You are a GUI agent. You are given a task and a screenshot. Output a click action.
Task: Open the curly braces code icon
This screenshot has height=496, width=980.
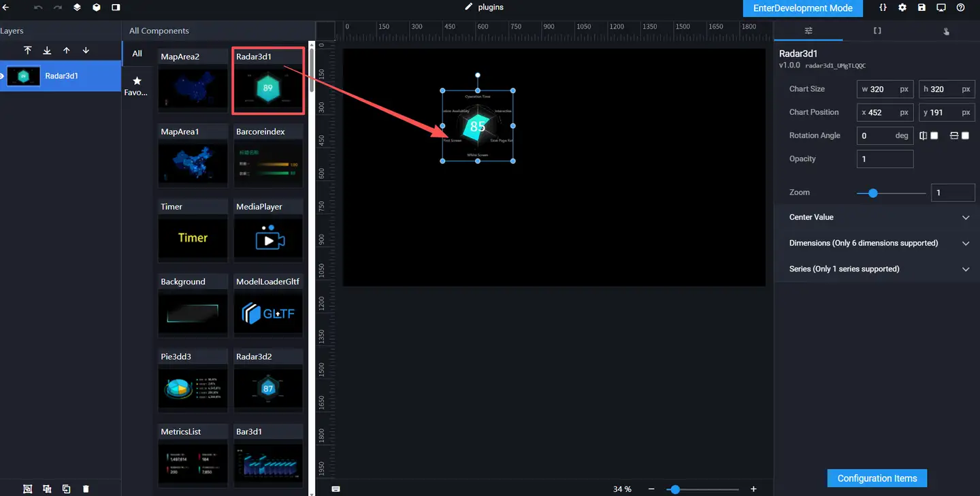[x=883, y=7]
